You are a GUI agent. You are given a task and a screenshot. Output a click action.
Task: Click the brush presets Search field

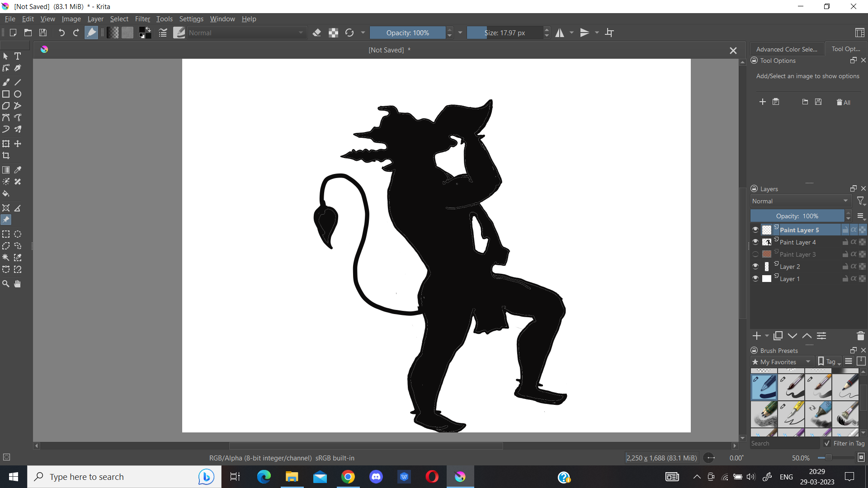point(784,443)
